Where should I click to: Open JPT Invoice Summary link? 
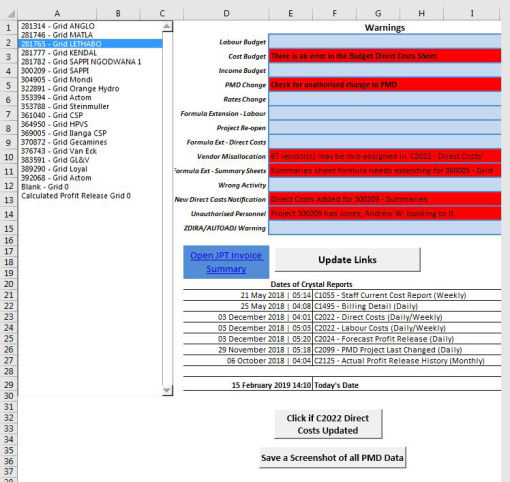tap(226, 262)
